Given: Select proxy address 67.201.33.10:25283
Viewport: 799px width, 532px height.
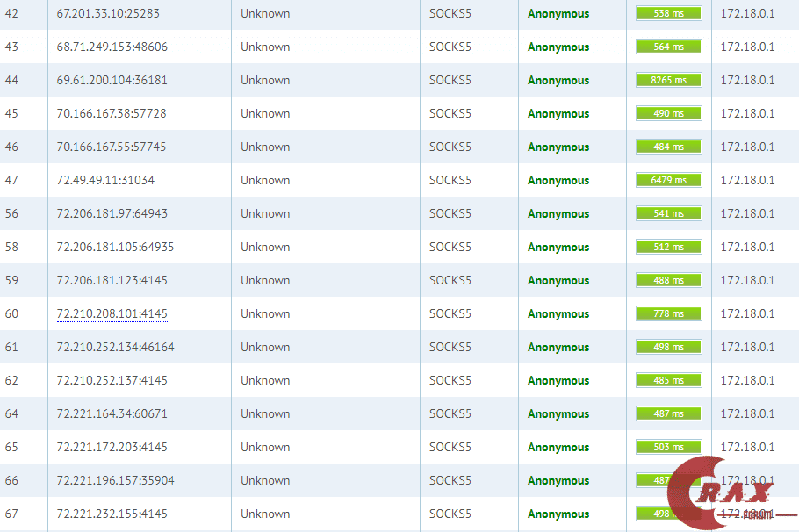Looking at the screenshot, I should pyautogui.click(x=108, y=14).
